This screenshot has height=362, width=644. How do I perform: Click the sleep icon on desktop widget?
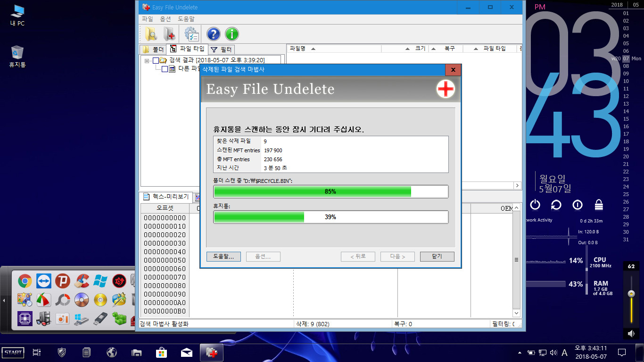click(578, 205)
